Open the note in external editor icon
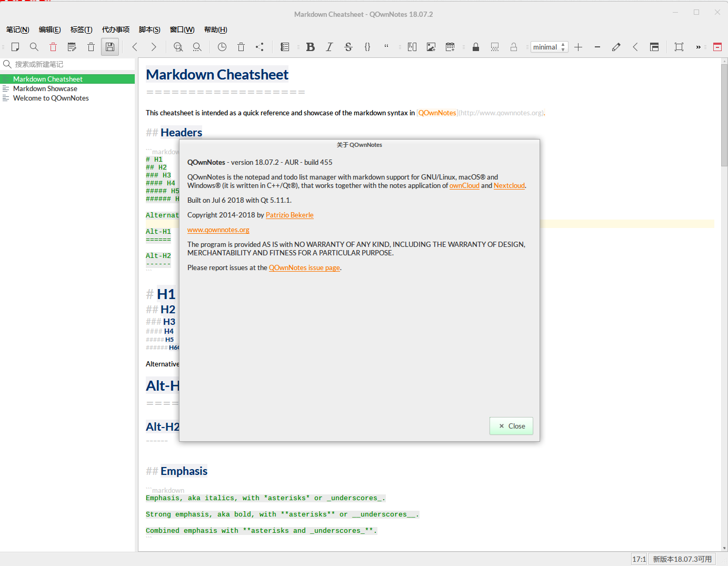The image size is (728, 566). 72,47
